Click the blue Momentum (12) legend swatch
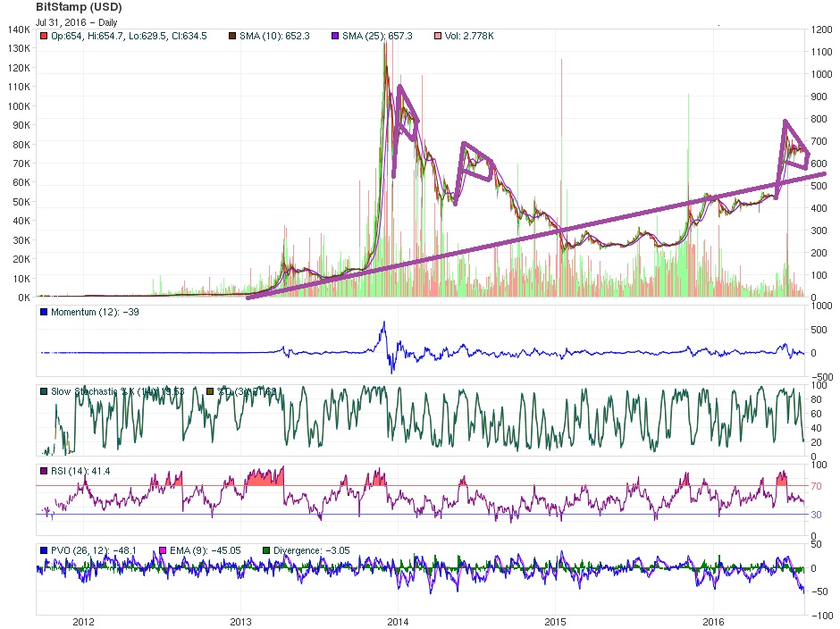The height and width of the screenshot is (629, 840). (x=44, y=312)
